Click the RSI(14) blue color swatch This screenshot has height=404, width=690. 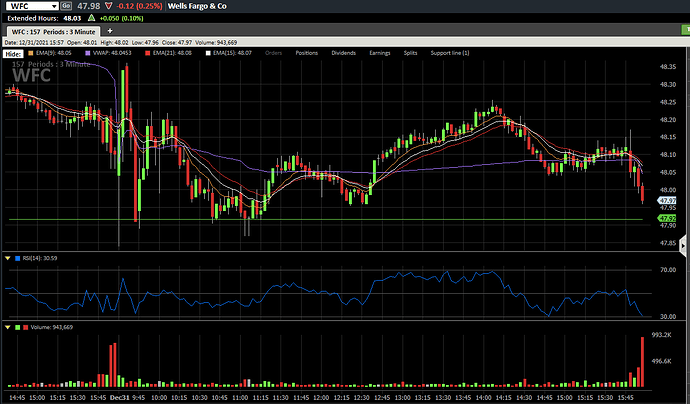(x=18, y=258)
